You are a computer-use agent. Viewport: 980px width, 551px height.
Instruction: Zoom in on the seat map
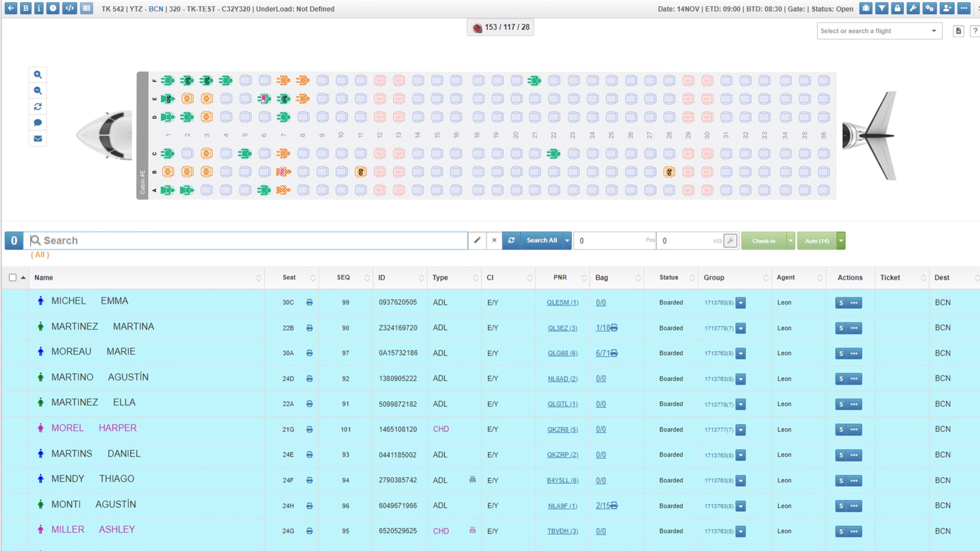tap(38, 75)
